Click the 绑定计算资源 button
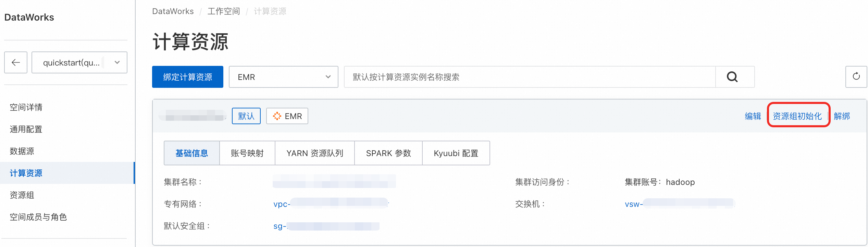Screen dimensions: 868x247 click(x=187, y=77)
